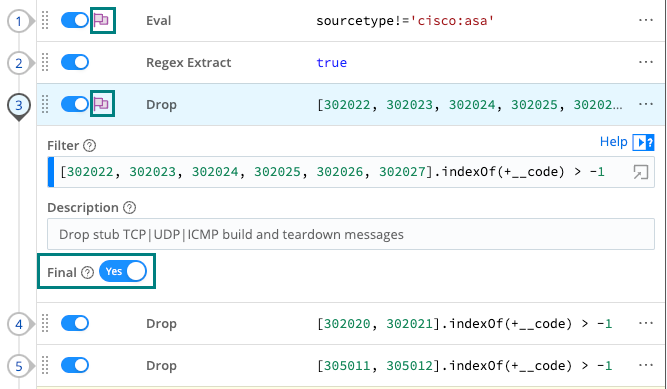Open the ellipsis menu for Regex Extract
Screen dimensions: 667x389
tap(646, 62)
